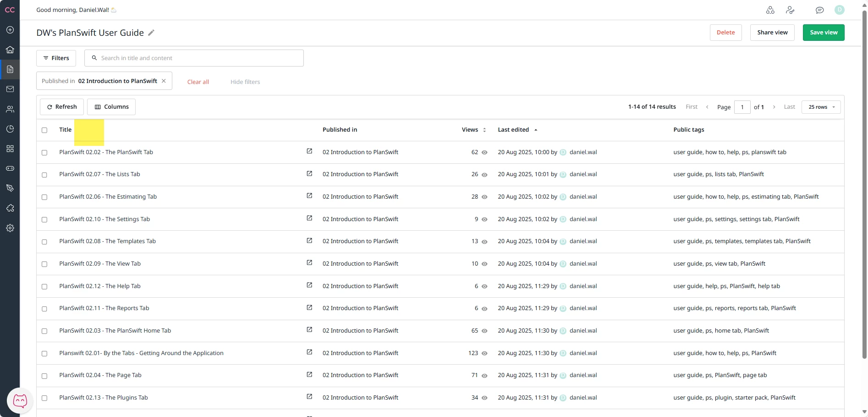The height and width of the screenshot is (417, 868).
Task: Open PlanSwift 02.07 Lists Tab external link icon
Action: click(309, 174)
